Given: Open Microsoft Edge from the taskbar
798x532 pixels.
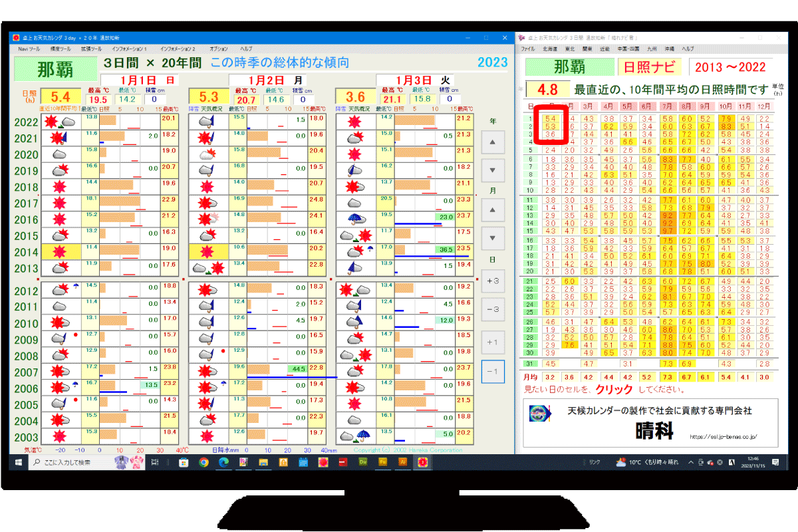Looking at the screenshot, I should point(224,462).
